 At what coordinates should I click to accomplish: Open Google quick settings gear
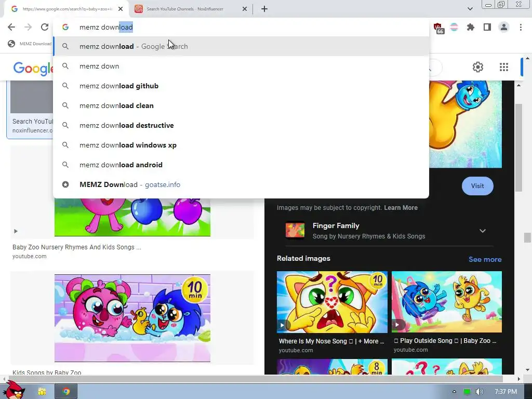[x=478, y=67]
